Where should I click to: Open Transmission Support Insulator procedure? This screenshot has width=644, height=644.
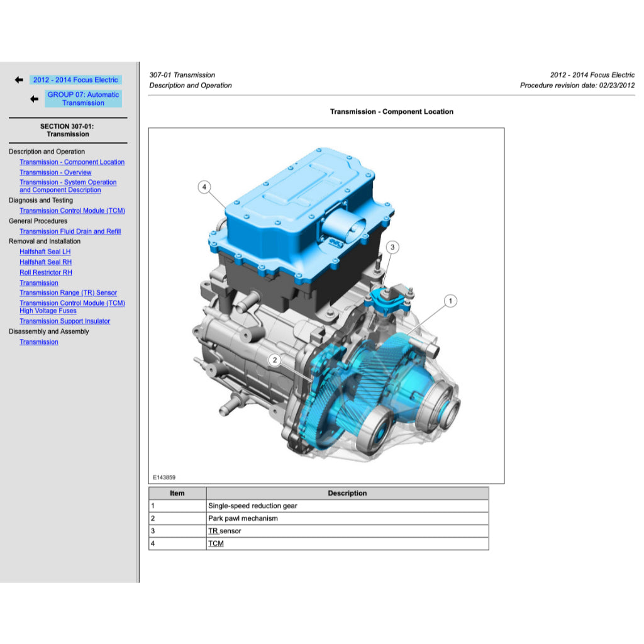point(64,321)
